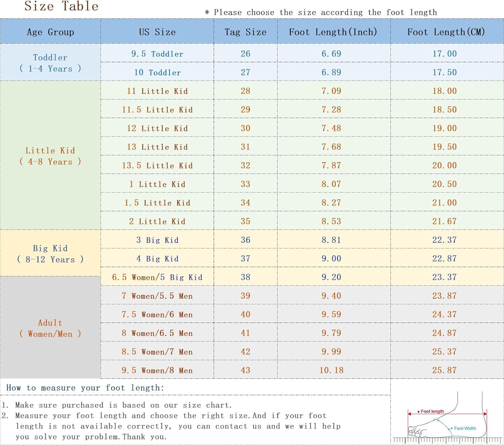The width and height of the screenshot is (504, 445).
Task: Click the red Foot length label in diagram
Action: coord(432,411)
